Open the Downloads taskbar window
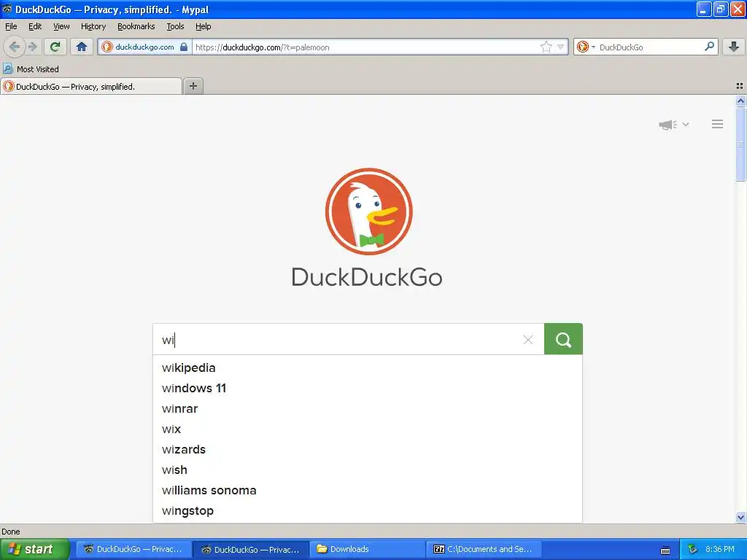The width and height of the screenshot is (747, 560). pos(368,549)
